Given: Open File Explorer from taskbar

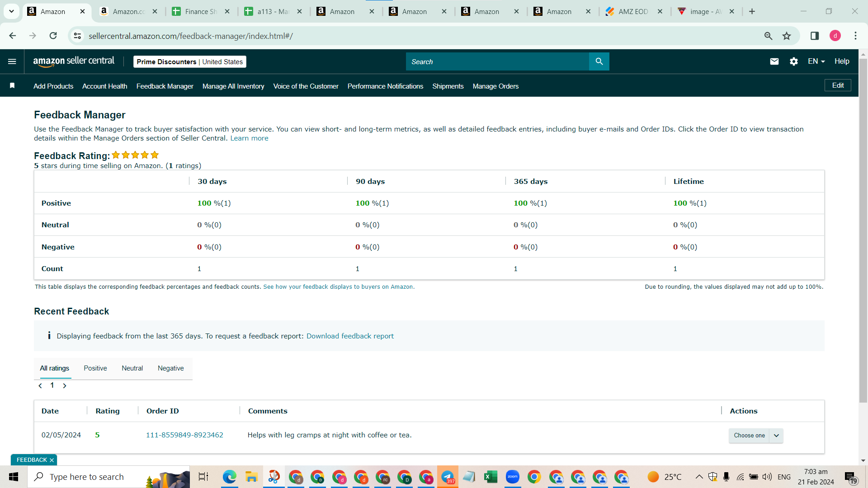Looking at the screenshot, I should pos(251,477).
